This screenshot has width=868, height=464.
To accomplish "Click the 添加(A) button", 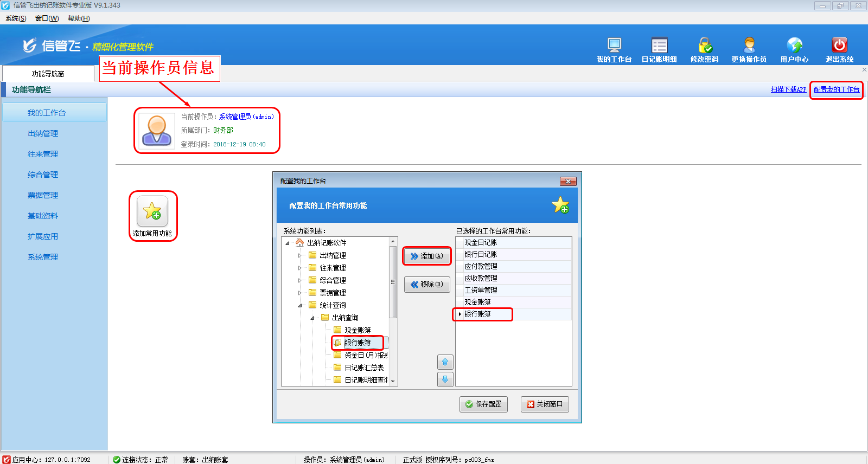I will 427,256.
